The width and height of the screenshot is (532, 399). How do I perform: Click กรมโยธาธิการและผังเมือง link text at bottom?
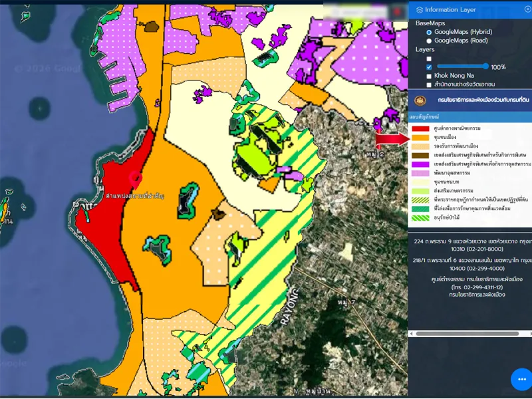point(475,295)
